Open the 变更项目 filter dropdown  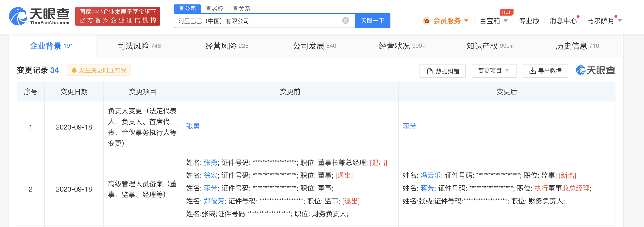pos(494,71)
